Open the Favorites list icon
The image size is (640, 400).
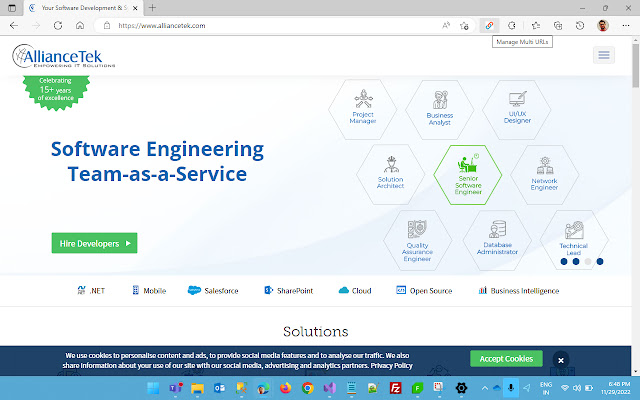[536, 26]
